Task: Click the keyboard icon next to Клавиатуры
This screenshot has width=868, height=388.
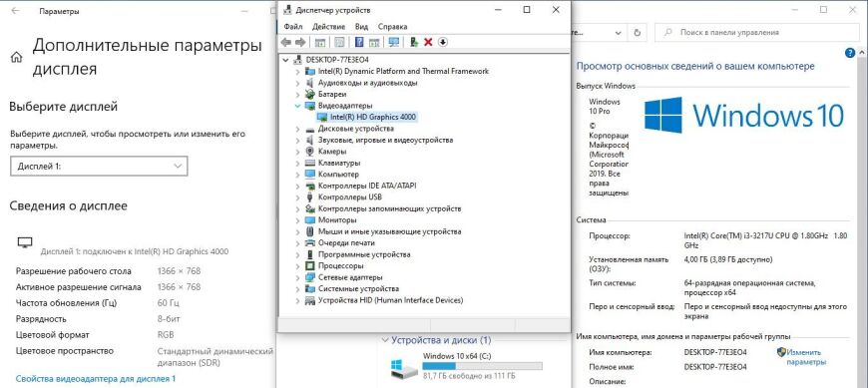Action: point(310,163)
